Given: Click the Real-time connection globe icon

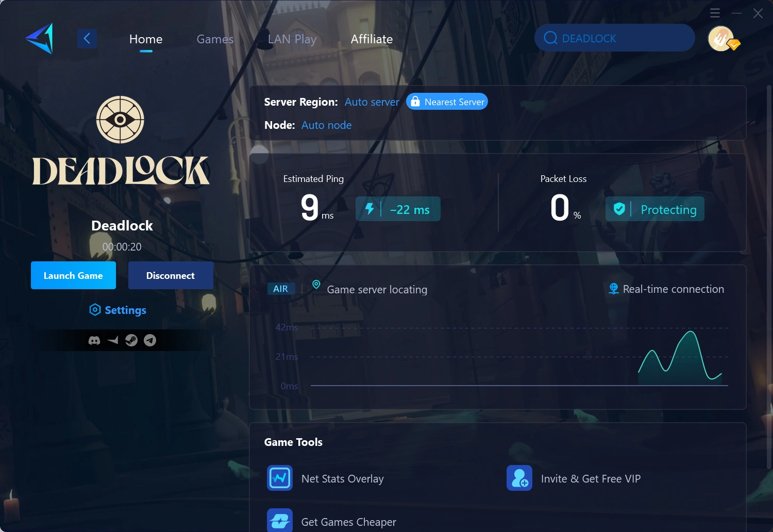Looking at the screenshot, I should pos(614,289).
